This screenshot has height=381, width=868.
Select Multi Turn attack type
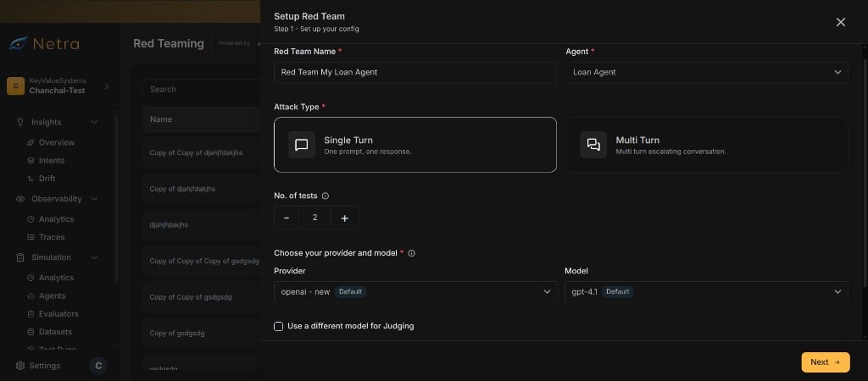tap(707, 145)
